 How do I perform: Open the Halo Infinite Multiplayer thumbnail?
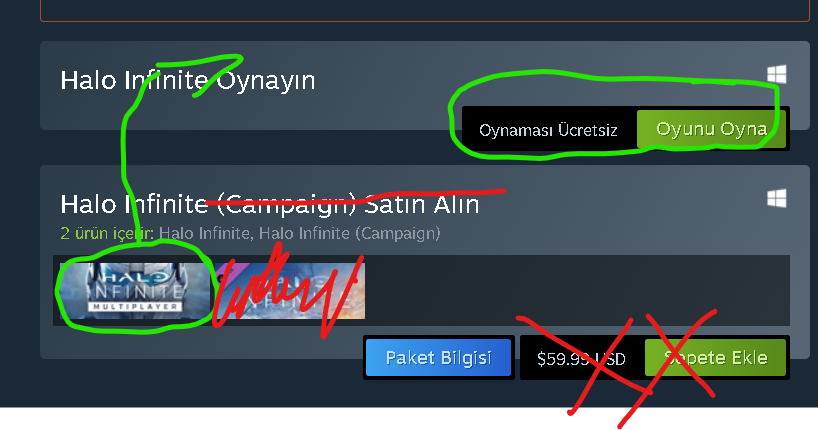tap(135, 291)
